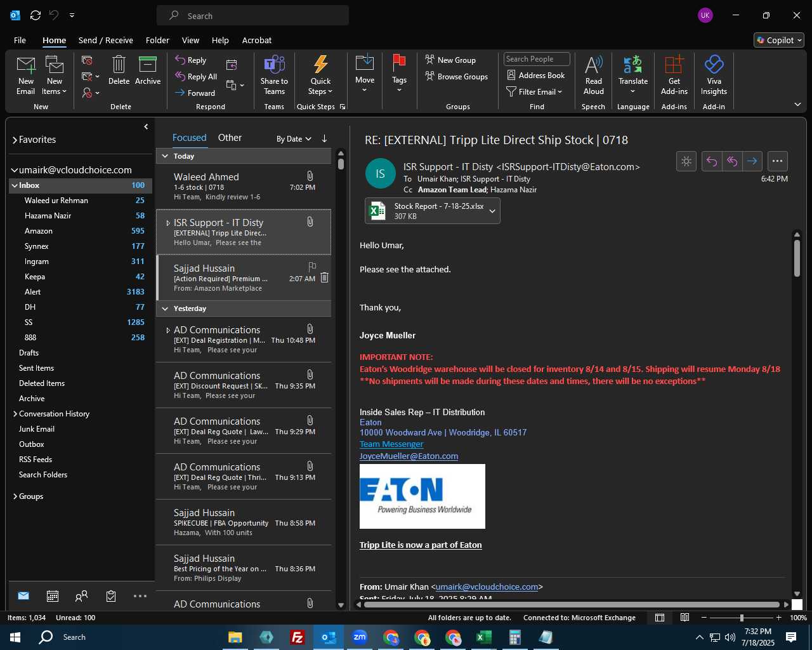This screenshot has width=812, height=650.
Task: Click Browse Groups
Action: click(457, 77)
